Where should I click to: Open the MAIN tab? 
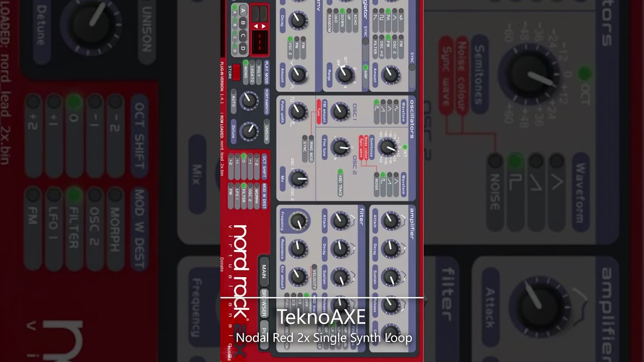point(264,271)
